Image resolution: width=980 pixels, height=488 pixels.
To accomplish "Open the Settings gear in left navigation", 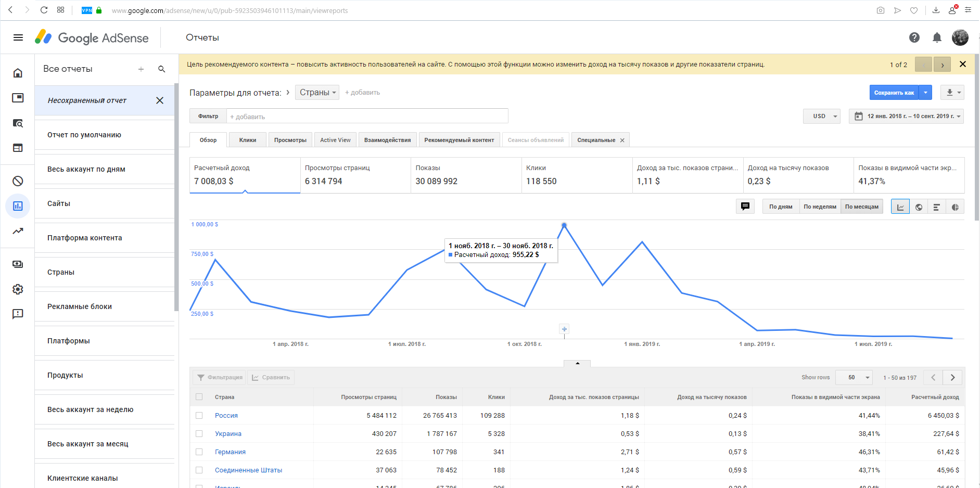I will coord(18,289).
